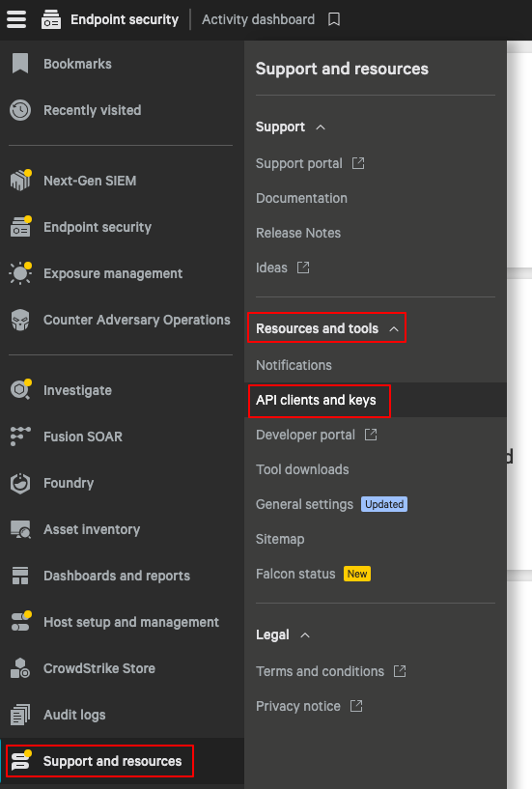
Task: Open the Developer portal link
Action: (x=305, y=435)
